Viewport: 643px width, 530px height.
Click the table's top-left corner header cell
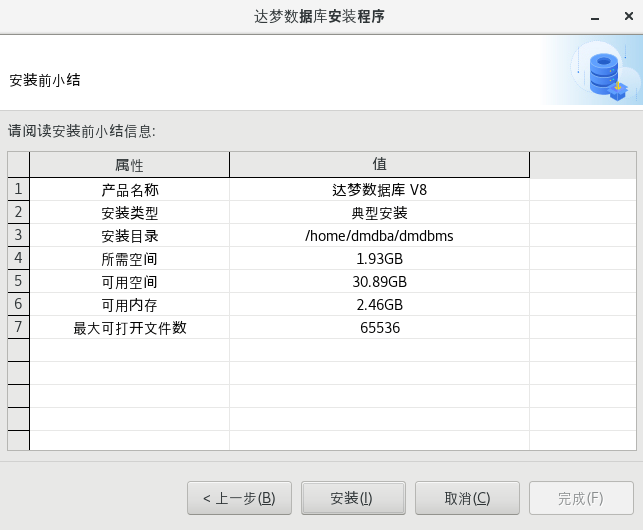pos(18,165)
